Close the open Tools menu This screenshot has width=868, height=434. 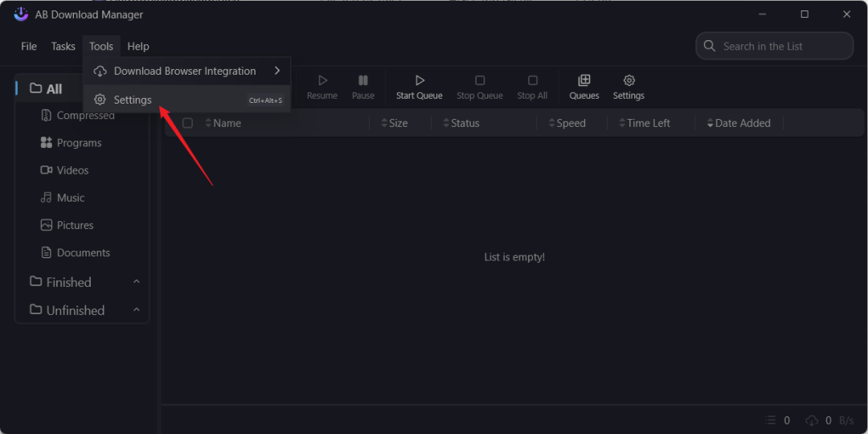coord(101,47)
